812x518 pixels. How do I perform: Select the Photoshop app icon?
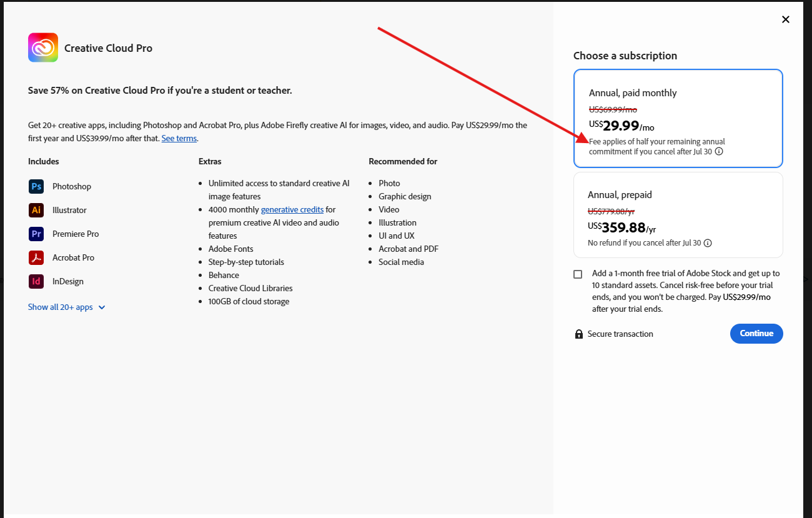[36, 186]
